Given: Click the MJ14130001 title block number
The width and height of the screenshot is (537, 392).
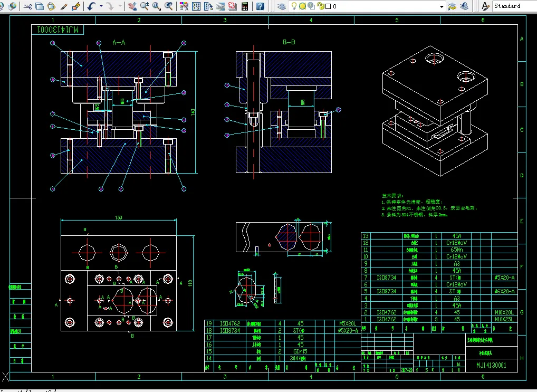Looking at the screenshot, I should (491, 365).
